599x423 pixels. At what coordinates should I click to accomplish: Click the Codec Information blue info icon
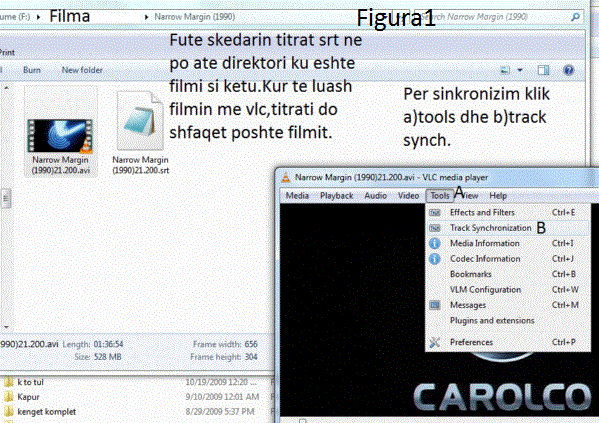tap(435, 259)
